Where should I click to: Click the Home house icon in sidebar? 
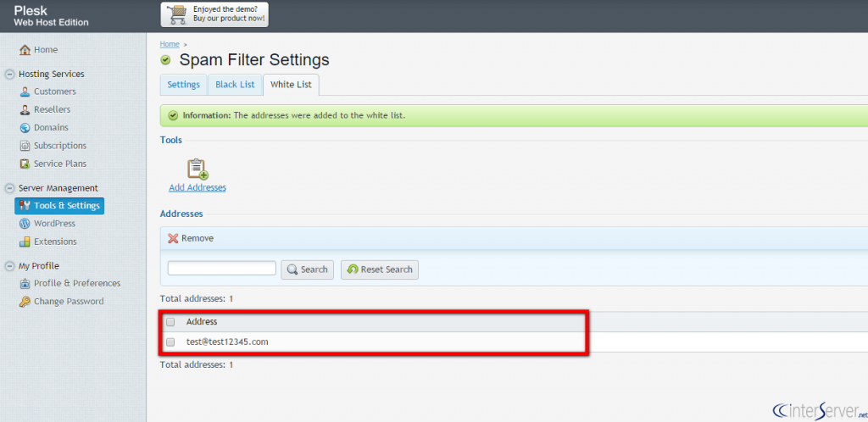pyautogui.click(x=25, y=50)
